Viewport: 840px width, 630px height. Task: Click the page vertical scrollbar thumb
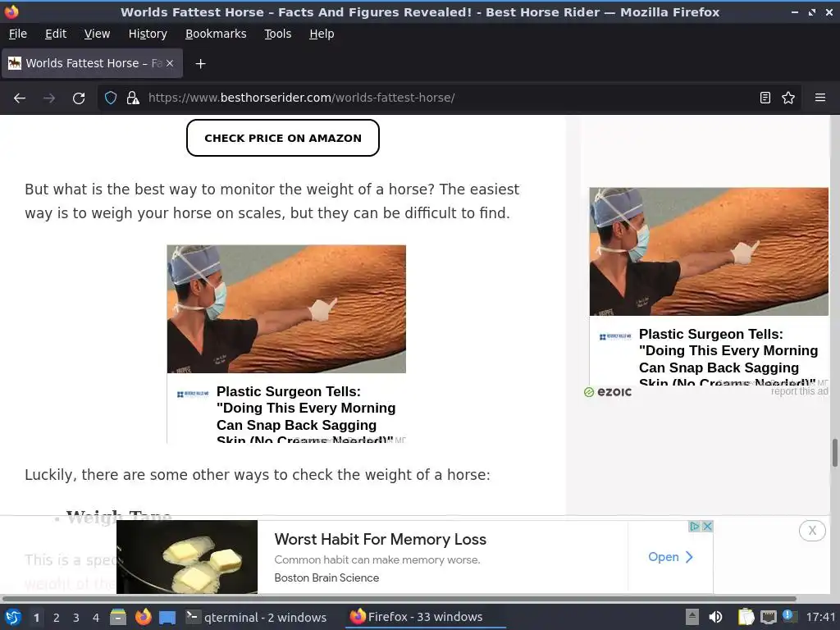coord(834,453)
